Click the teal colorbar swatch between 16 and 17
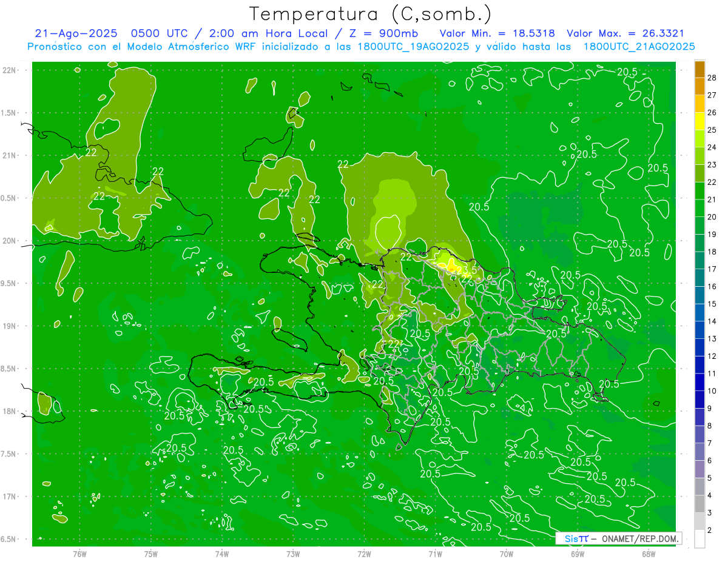The width and height of the screenshot is (728, 562). pyautogui.click(x=699, y=278)
